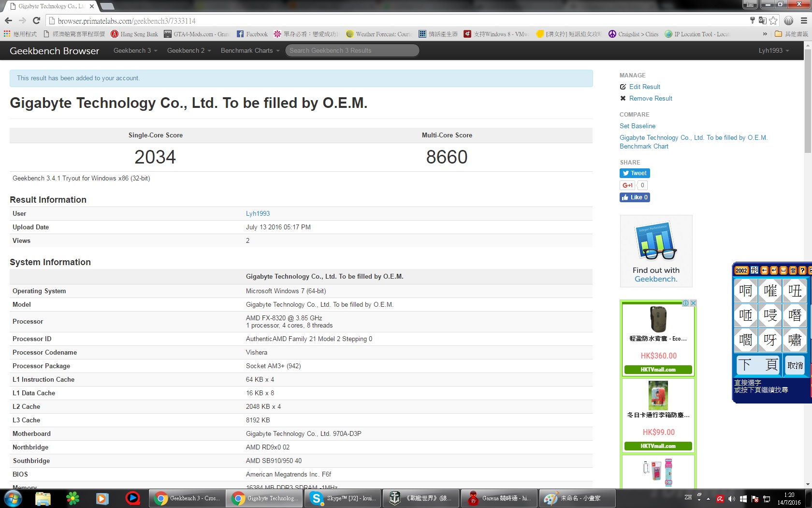Open the Lyh1993 account dropdown
The image size is (812, 508).
point(773,50)
